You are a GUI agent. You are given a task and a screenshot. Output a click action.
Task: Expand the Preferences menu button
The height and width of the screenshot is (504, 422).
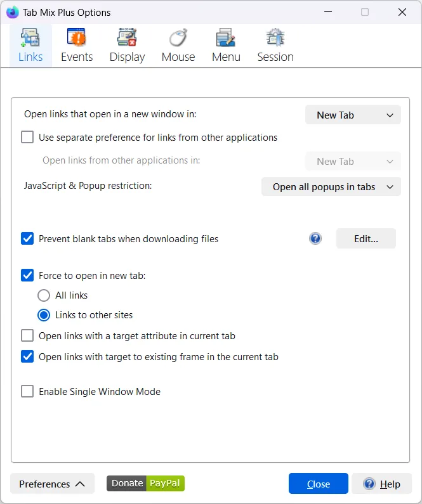pyautogui.click(x=52, y=484)
